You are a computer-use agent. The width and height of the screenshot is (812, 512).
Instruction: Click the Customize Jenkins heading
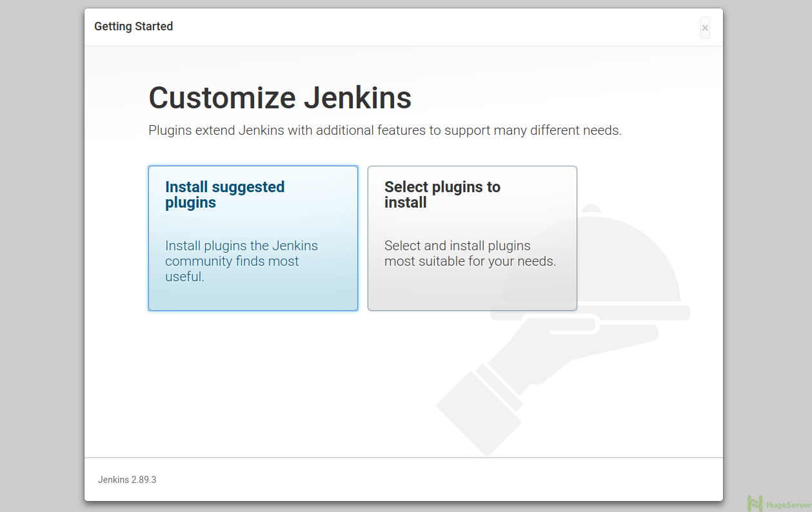pyautogui.click(x=280, y=98)
